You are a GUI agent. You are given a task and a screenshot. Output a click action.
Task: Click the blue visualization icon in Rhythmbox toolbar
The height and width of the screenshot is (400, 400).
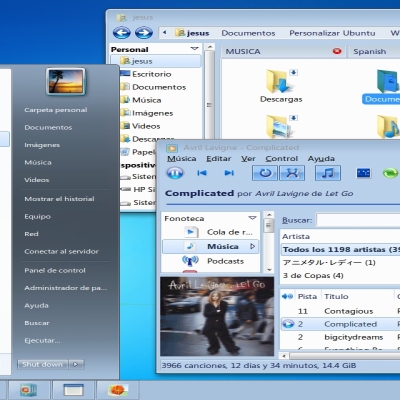363,173
